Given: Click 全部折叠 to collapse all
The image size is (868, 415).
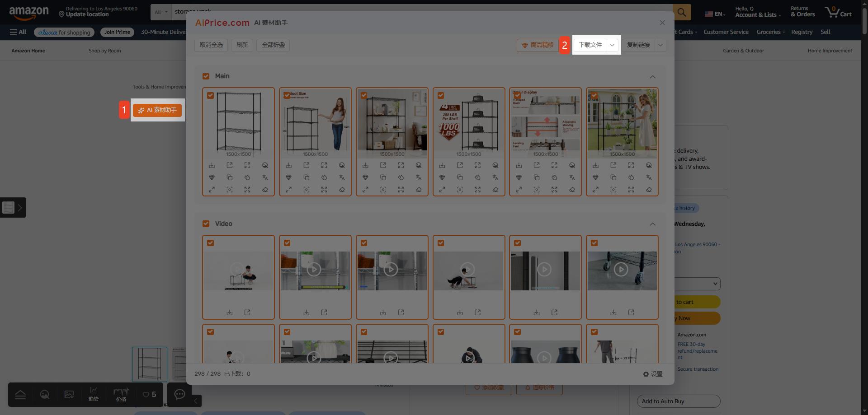Looking at the screenshot, I should (274, 45).
